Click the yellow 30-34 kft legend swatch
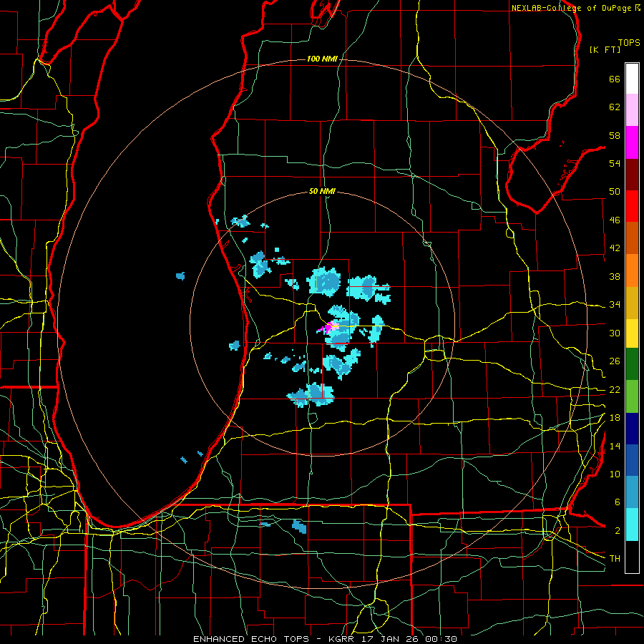The height and width of the screenshot is (644, 644). (x=632, y=333)
